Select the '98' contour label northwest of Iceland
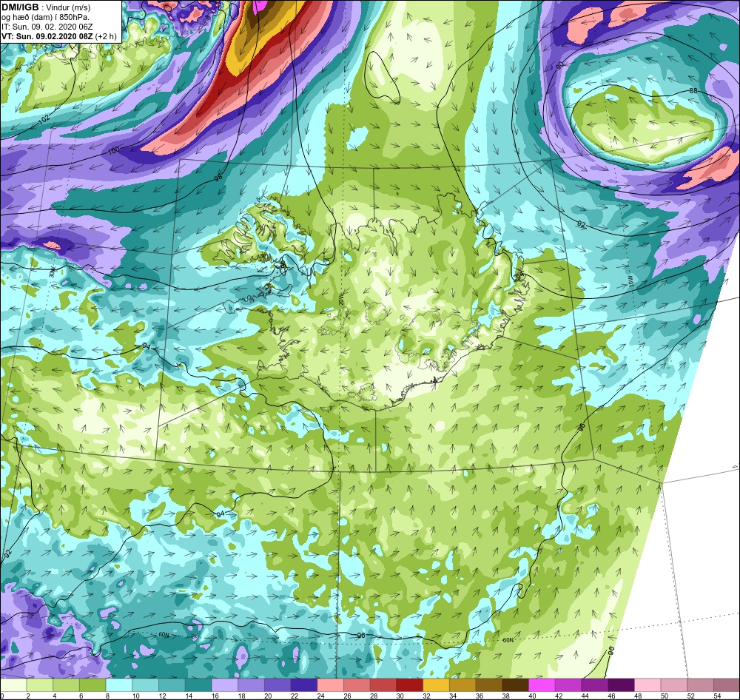This screenshot has height=700, width=740. click(x=218, y=178)
